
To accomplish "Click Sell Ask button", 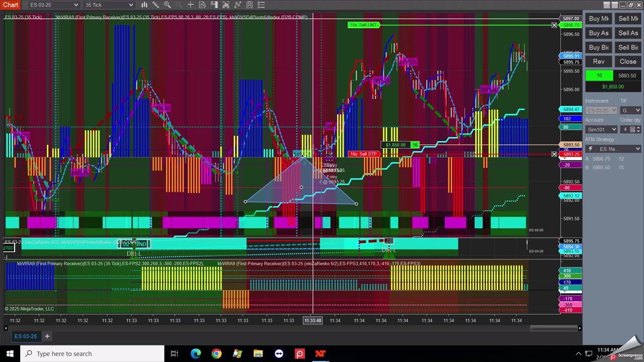I will pos(628,33).
